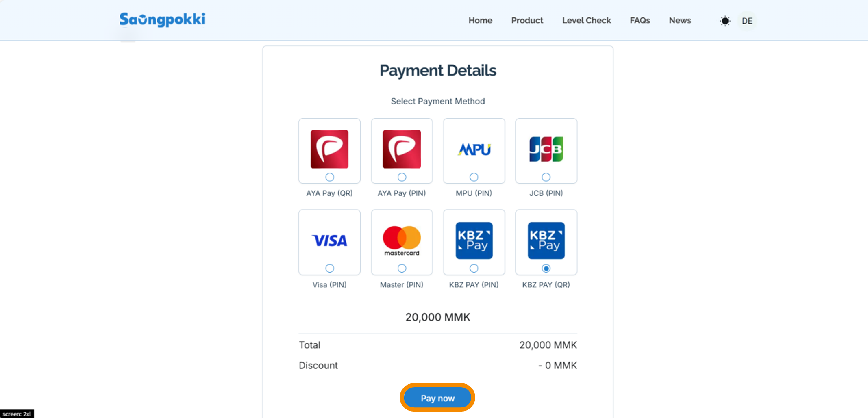This screenshot has height=418, width=868.
Task: Click the 'Visa (PIN)' label text
Action: (x=329, y=285)
